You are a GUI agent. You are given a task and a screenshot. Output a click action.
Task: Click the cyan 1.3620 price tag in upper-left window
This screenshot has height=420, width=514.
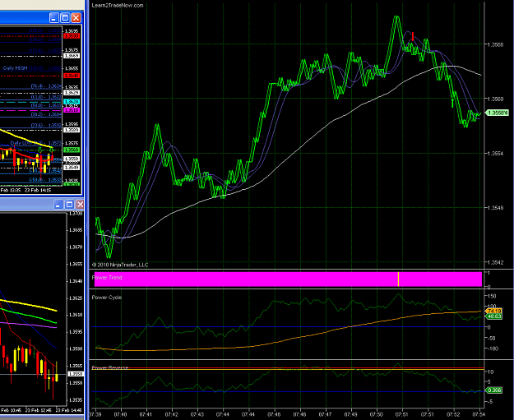72,102
